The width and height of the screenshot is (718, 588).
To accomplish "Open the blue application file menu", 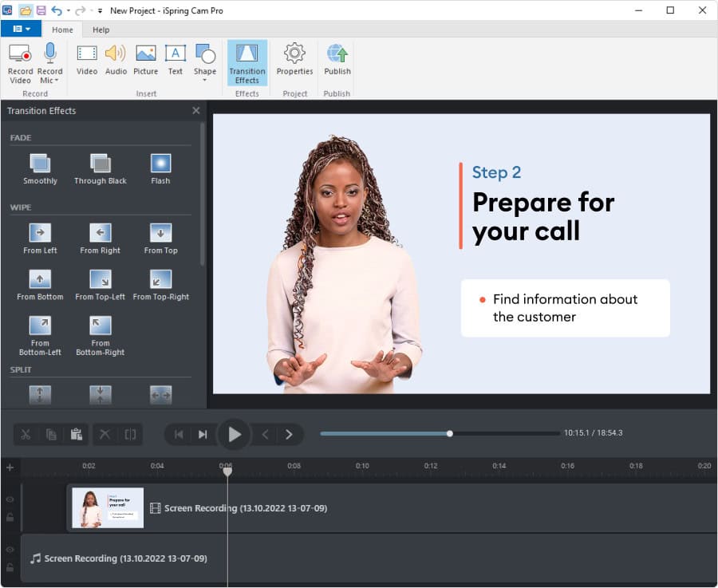I will pyautogui.click(x=21, y=30).
